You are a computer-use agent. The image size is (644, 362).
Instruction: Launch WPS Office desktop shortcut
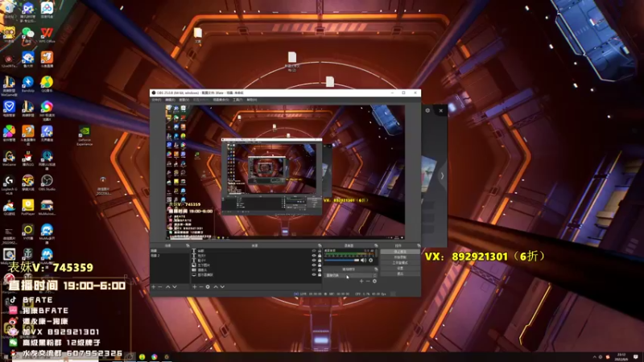pos(47,35)
